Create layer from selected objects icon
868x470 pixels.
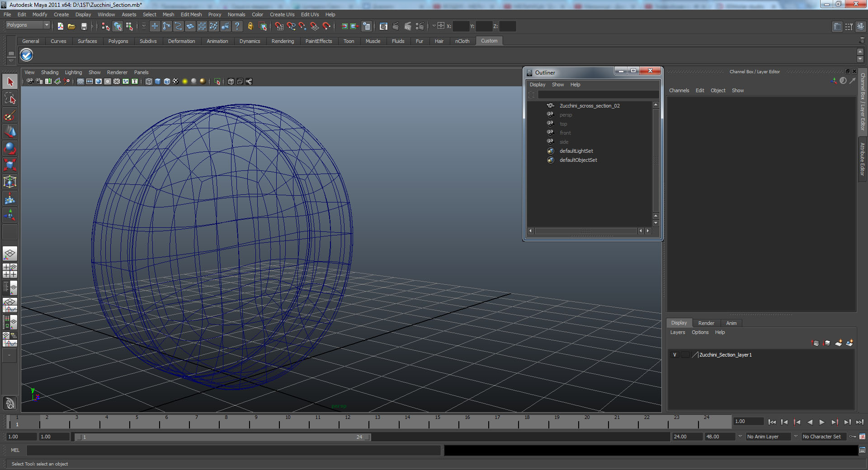tap(850, 343)
